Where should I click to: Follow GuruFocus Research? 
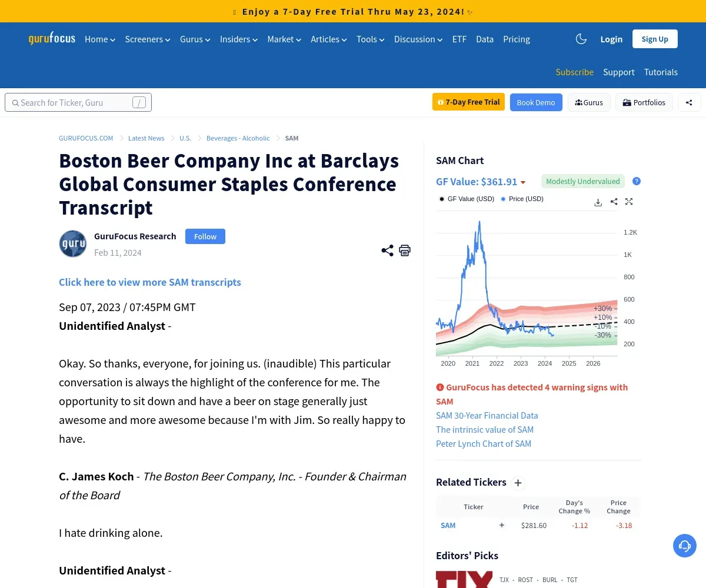click(x=205, y=236)
